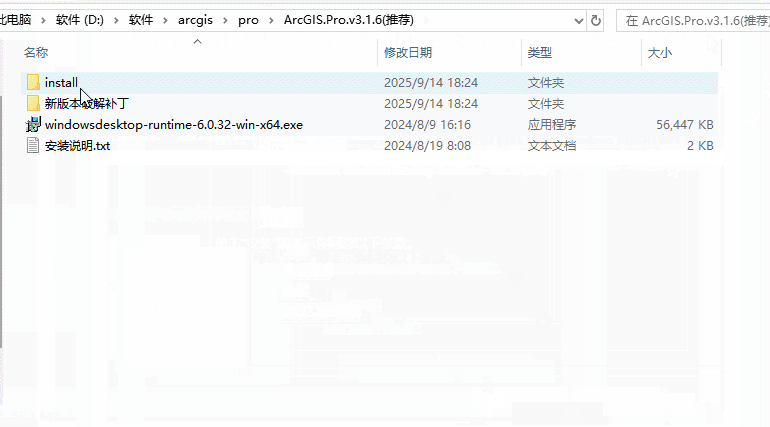Image resolution: width=770 pixels, height=427 pixels.
Task: Expand chevron after pro breadcrumb
Action: pos(271,20)
